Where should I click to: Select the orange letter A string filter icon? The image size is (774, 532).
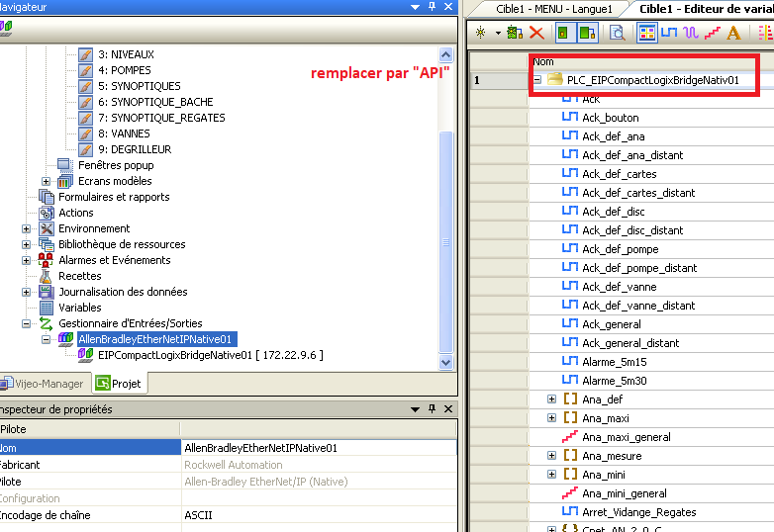coord(733,33)
